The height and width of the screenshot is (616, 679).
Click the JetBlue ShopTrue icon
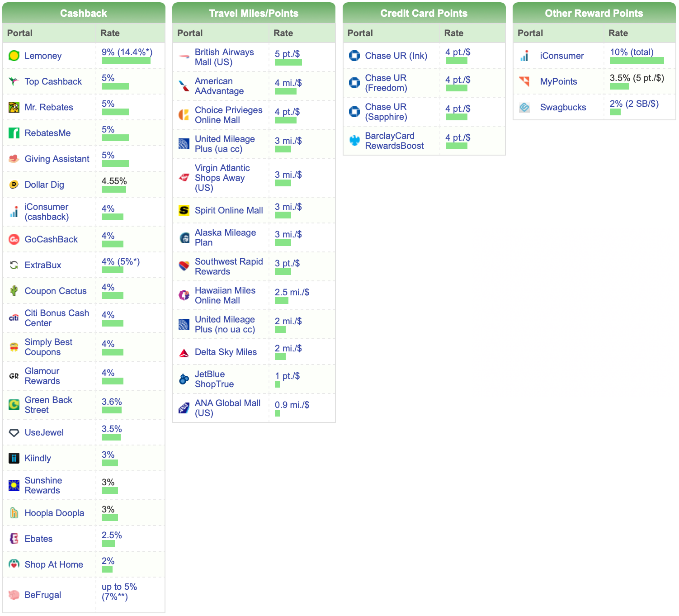tap(184, 379)
